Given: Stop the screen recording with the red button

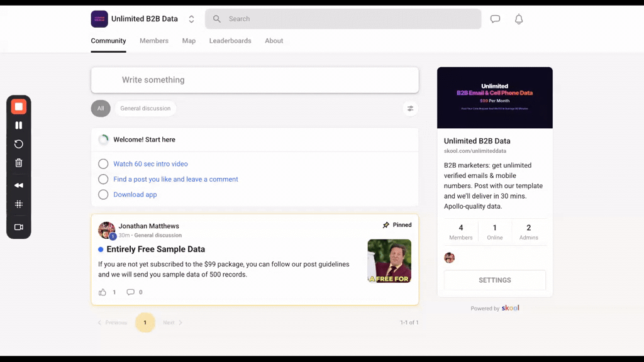Looking at the screenshot, I should click(x=18, y=107).
